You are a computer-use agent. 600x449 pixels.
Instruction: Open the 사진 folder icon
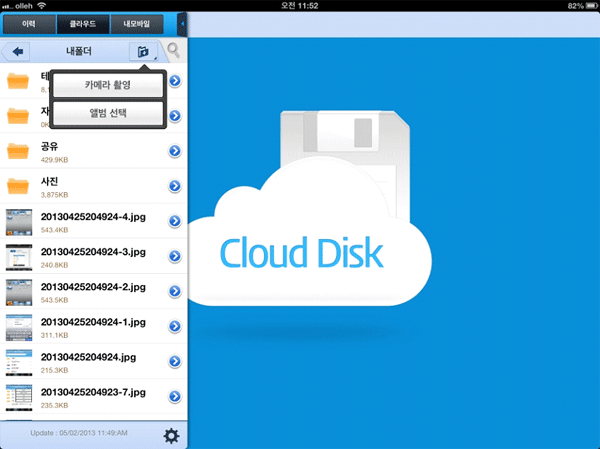coord(18,186)
